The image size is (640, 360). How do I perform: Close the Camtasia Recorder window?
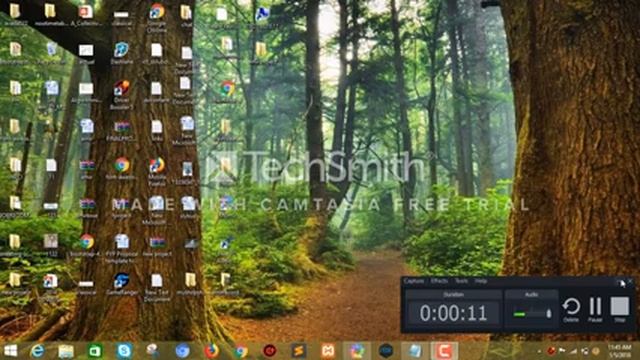630,281
